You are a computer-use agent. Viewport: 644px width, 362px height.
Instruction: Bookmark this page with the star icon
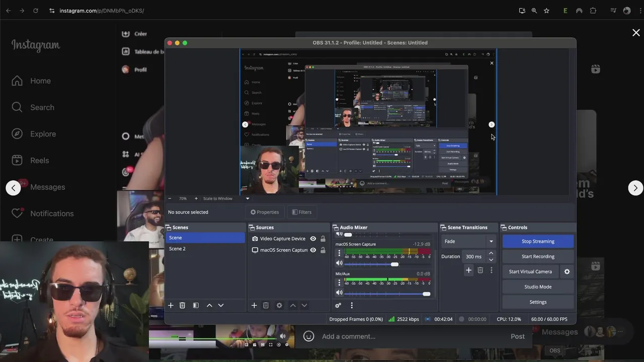[546, 11]
